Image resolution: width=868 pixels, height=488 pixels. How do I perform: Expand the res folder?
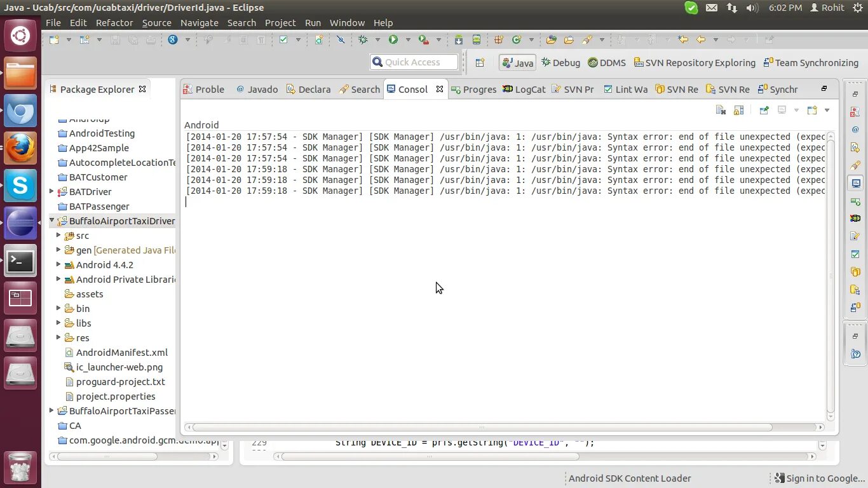[x=58, y=337]
